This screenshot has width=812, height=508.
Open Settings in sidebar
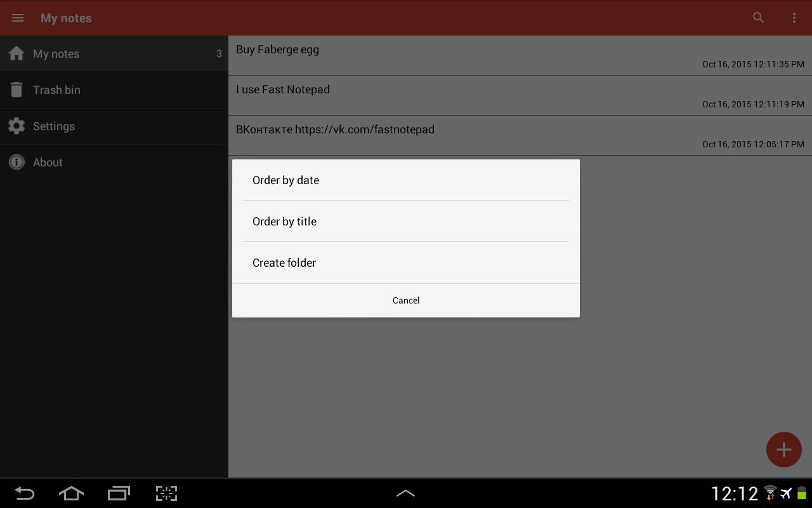click(x=114, y=126)
